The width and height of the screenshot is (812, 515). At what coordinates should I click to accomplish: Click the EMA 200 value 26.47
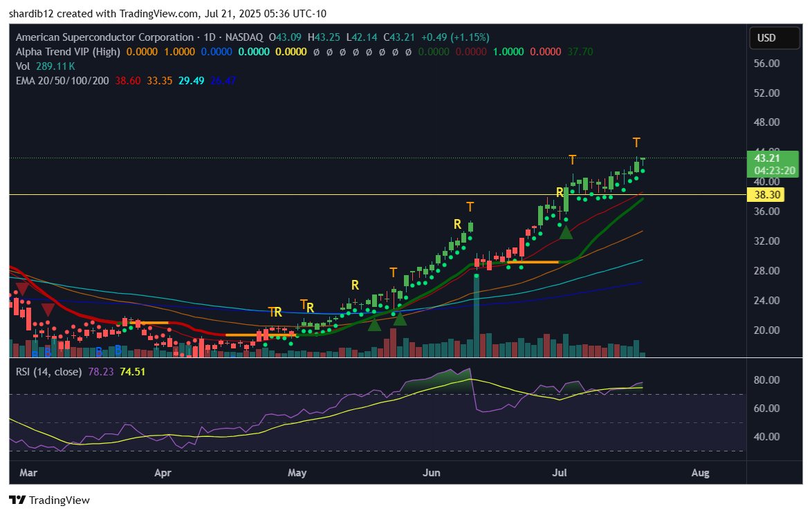[x=223, y=81]
